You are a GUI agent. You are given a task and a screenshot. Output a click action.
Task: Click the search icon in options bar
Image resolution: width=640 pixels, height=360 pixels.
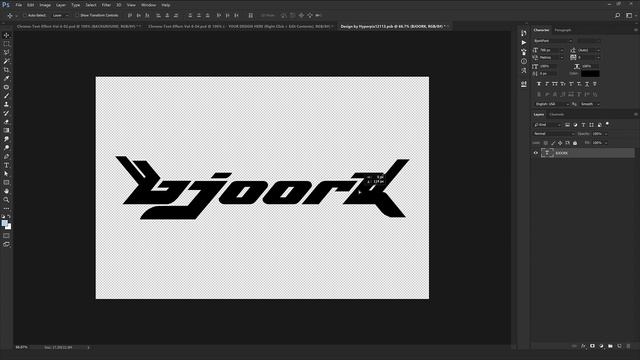(x=618, y=16)
